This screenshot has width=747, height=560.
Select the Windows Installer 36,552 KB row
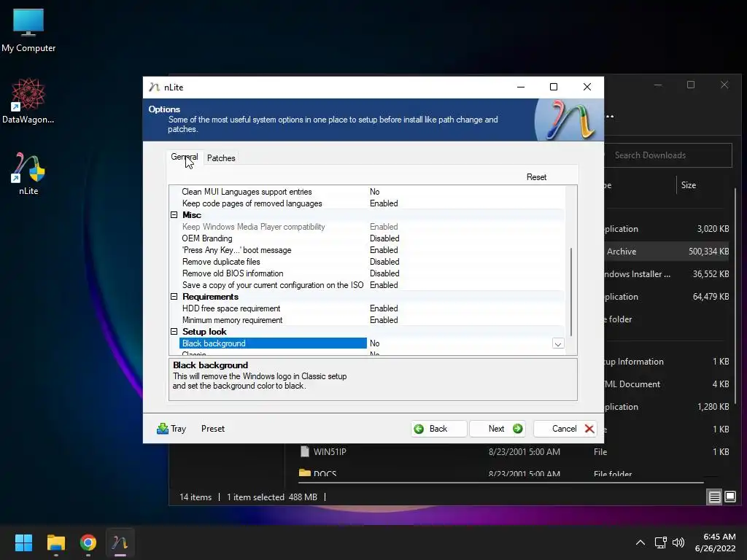(668, 274)
